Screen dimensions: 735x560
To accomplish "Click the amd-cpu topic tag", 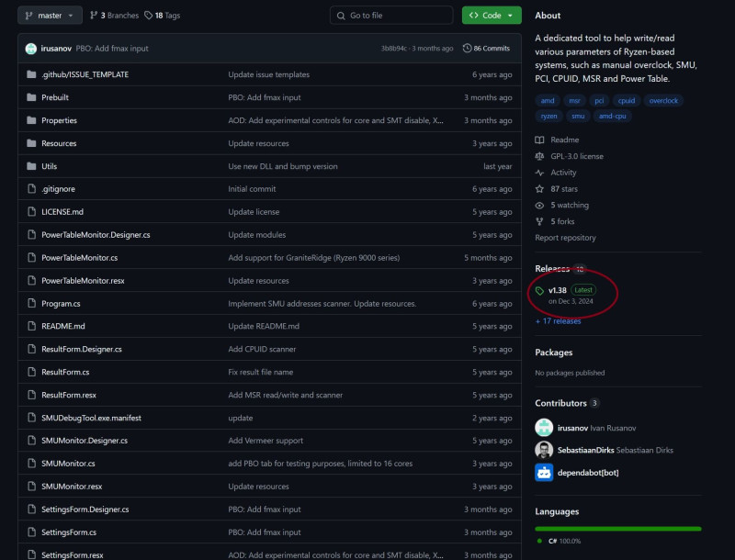I will pyautogui.click(x=612, y=116).
